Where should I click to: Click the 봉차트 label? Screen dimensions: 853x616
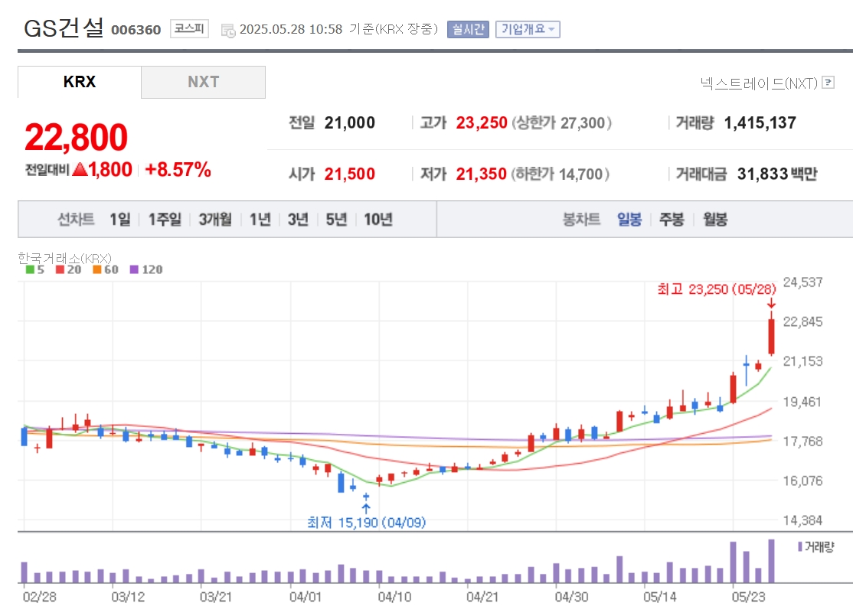click(x=581, y=219)
